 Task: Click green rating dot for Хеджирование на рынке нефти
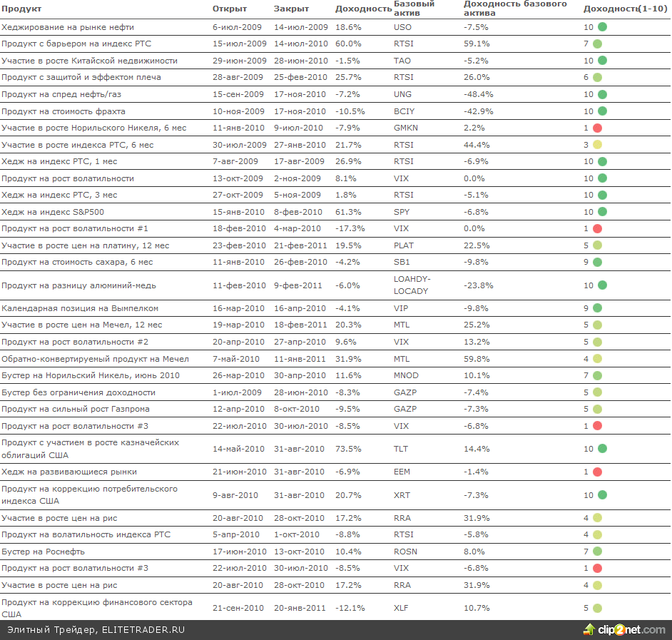(x=602, y=27)
